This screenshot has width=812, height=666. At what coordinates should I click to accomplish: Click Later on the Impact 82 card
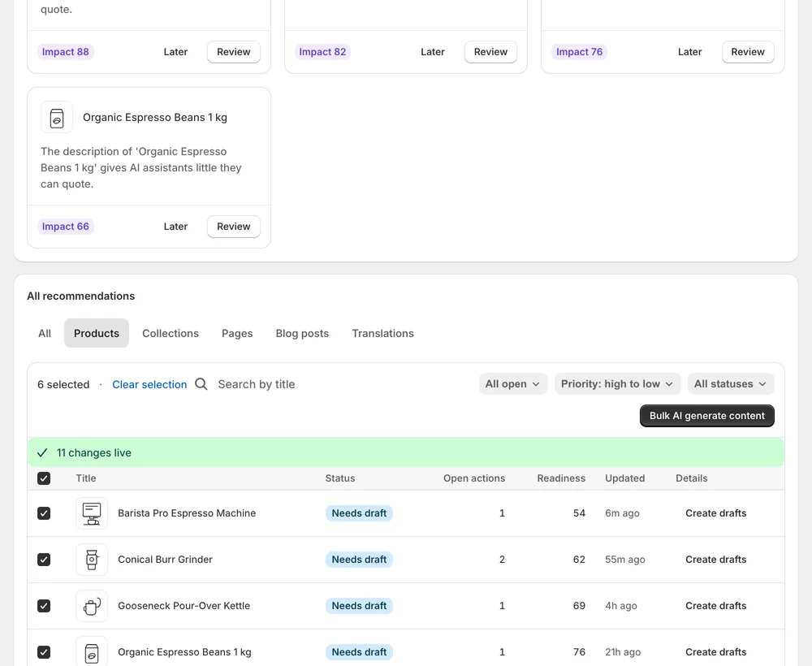click(x=433, y=52)
